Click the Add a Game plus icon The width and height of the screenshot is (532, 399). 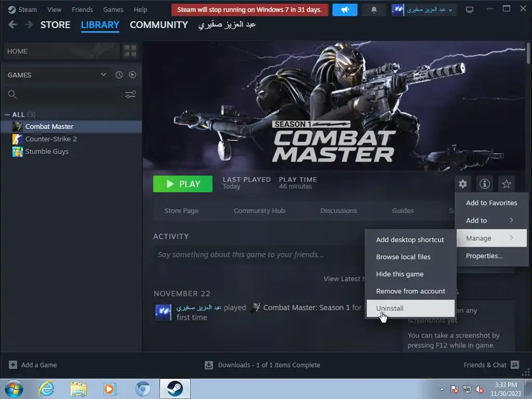[13, 365]
